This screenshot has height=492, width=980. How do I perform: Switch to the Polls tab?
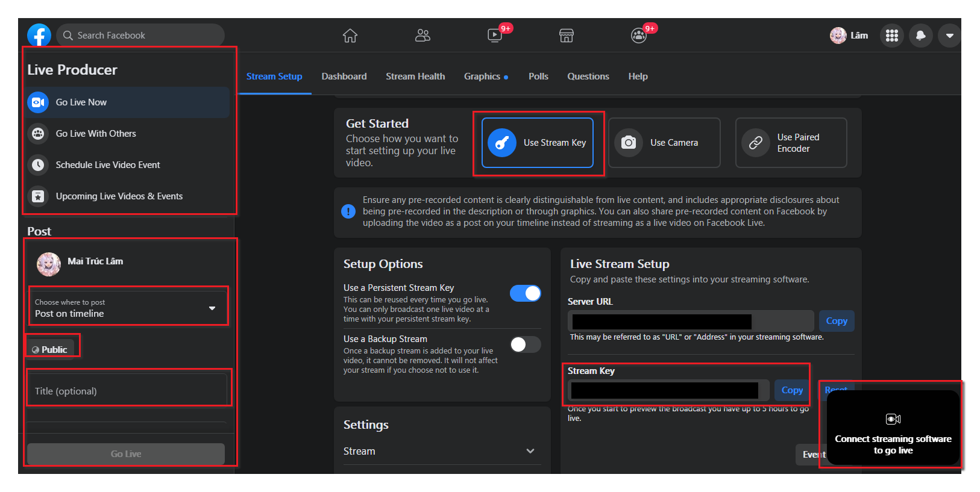[538, 76]
